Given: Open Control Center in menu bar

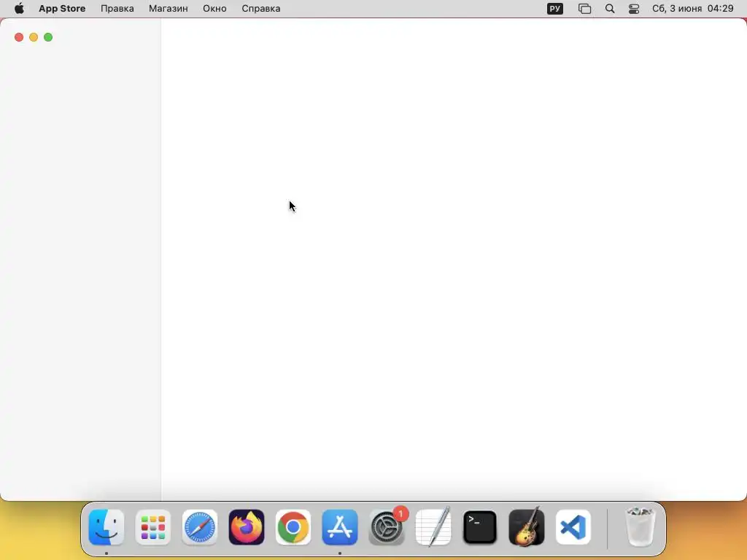Looking at the screenshot, I should 634,9.
